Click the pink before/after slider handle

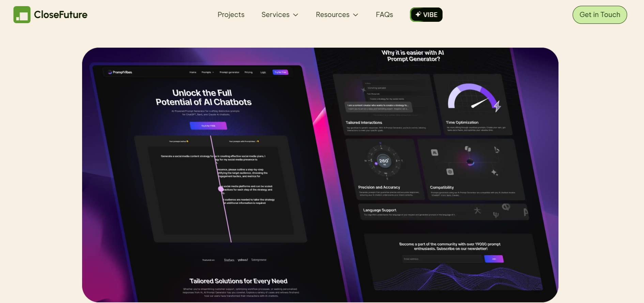coord(221,189)
